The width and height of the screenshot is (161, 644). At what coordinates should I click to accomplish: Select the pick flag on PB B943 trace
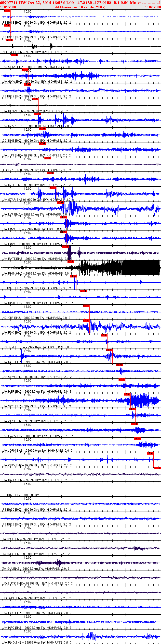click(x=7, y=25)
